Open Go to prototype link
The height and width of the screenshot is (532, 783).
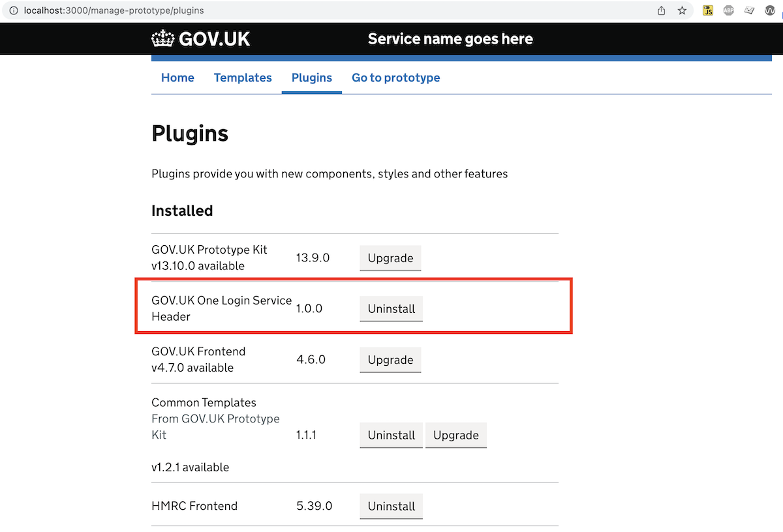click(396, 78)
